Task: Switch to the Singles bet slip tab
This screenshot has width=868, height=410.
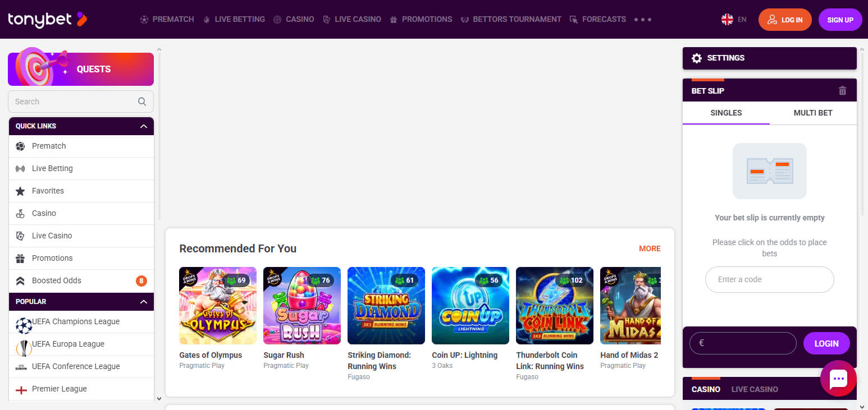Action: pos(726,113)
